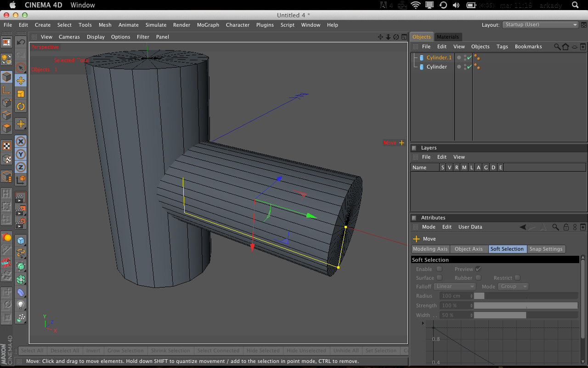Toggle Cylinder.1 green checkmark in Objects
The image size is (588, 368).
point(469,57)
